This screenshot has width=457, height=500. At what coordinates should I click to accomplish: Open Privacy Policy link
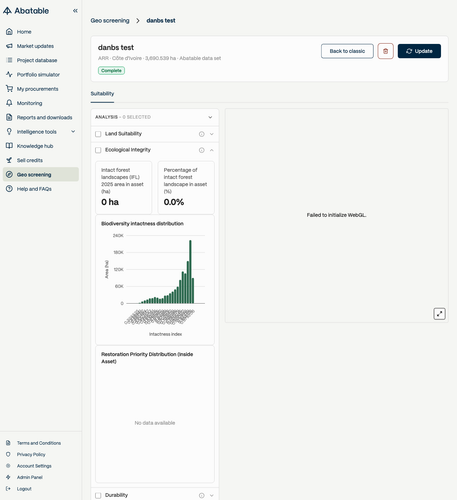pos(31,454)
